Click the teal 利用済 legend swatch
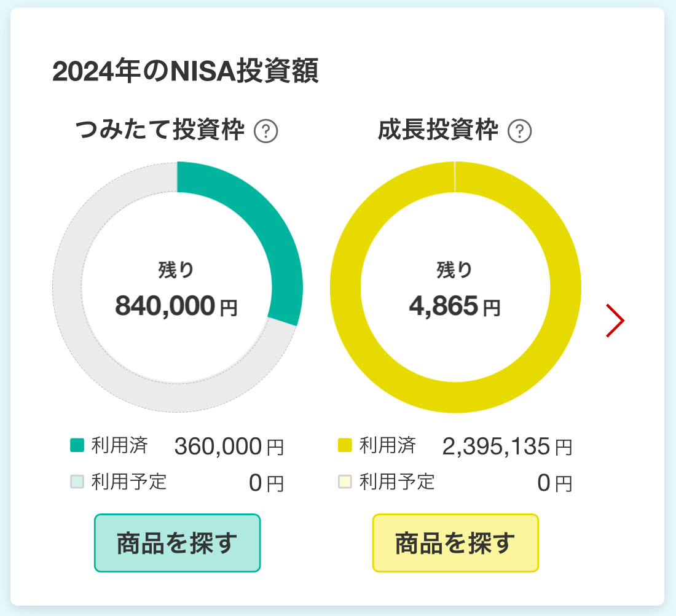 point(77,445)
